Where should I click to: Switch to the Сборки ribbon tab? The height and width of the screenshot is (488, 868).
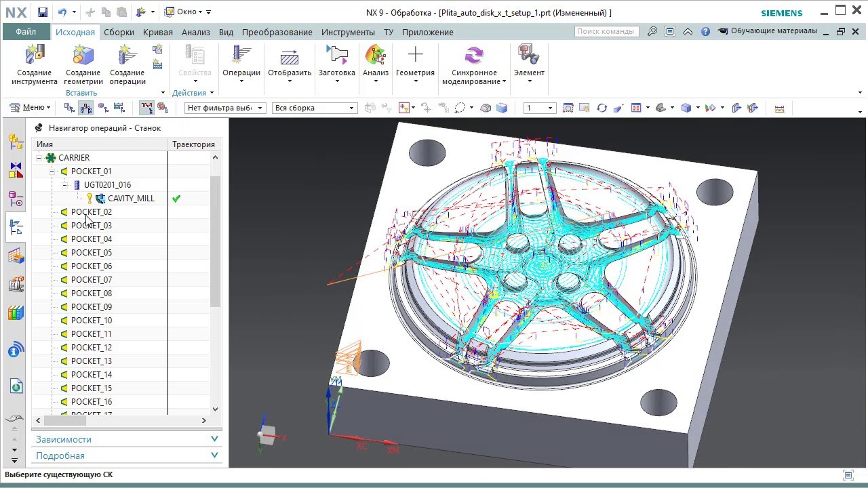tap(119, 32)
